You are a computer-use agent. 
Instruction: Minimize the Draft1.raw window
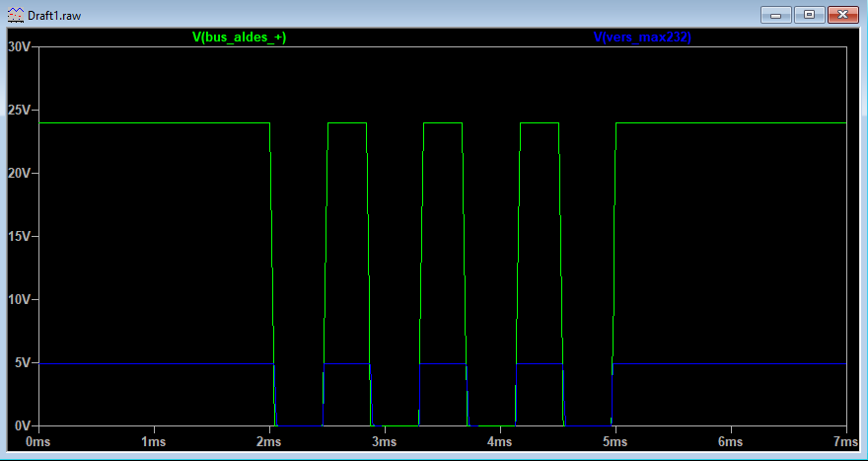776,15
